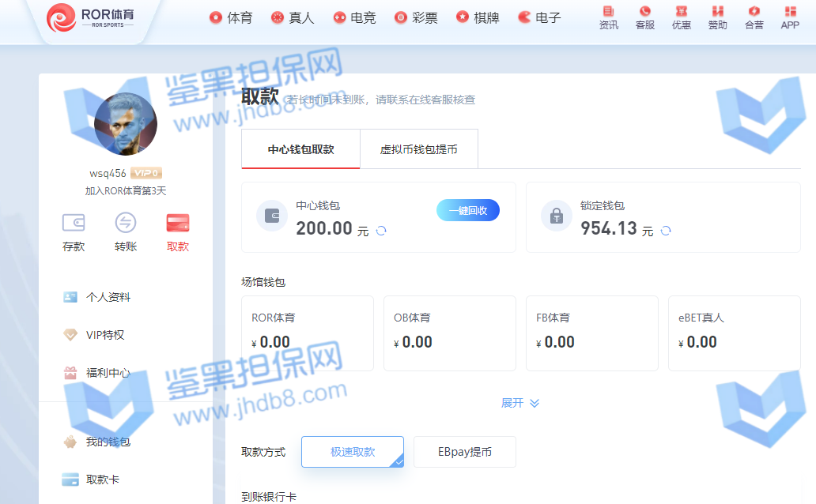The image size is (816, 504).
Task: Refresh the 锁定钱包 balance
Action: (666, 231)
